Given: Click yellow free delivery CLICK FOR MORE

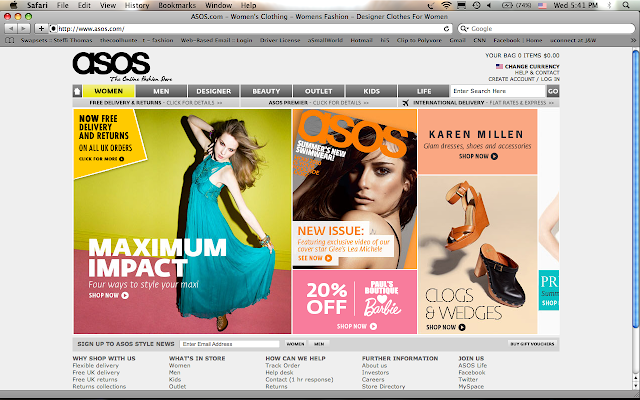Looking at the screenshot, I should click(101, 159).
